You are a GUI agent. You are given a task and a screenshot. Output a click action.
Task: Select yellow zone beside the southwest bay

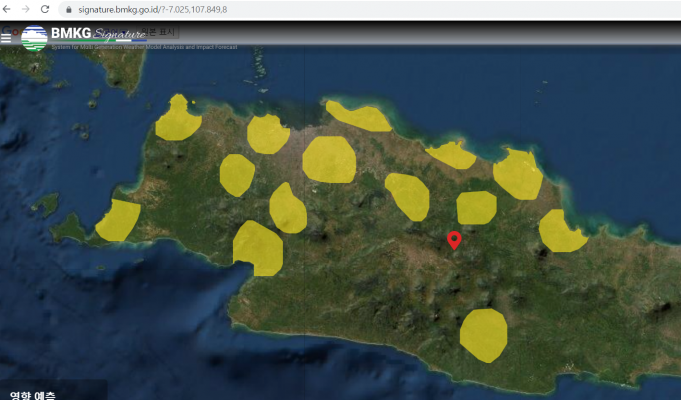click(x=257, y=247)
